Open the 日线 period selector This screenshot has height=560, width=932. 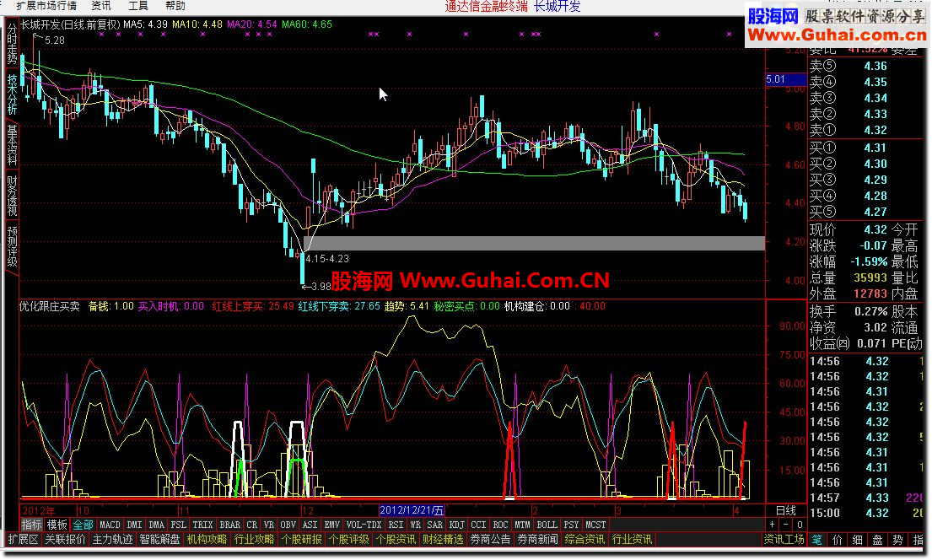click(x=786, y=510)
